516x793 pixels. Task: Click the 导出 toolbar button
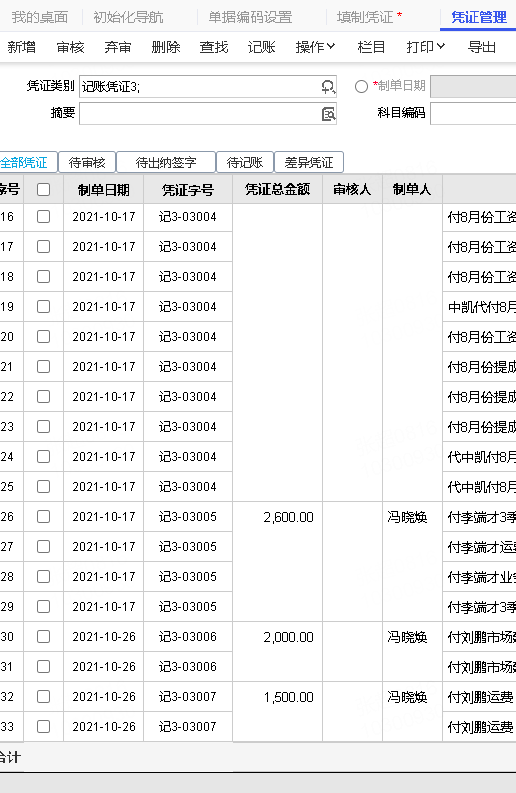(482, 47)
